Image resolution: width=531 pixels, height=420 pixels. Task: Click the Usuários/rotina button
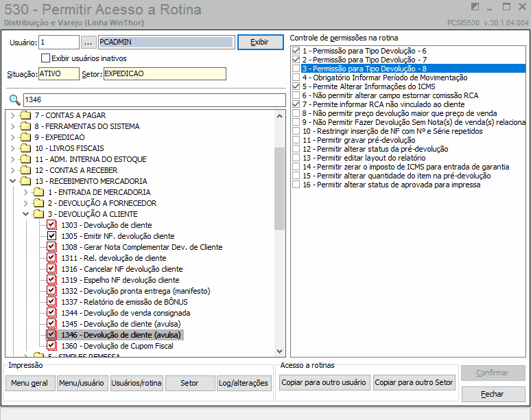click(x=137, y=383)
